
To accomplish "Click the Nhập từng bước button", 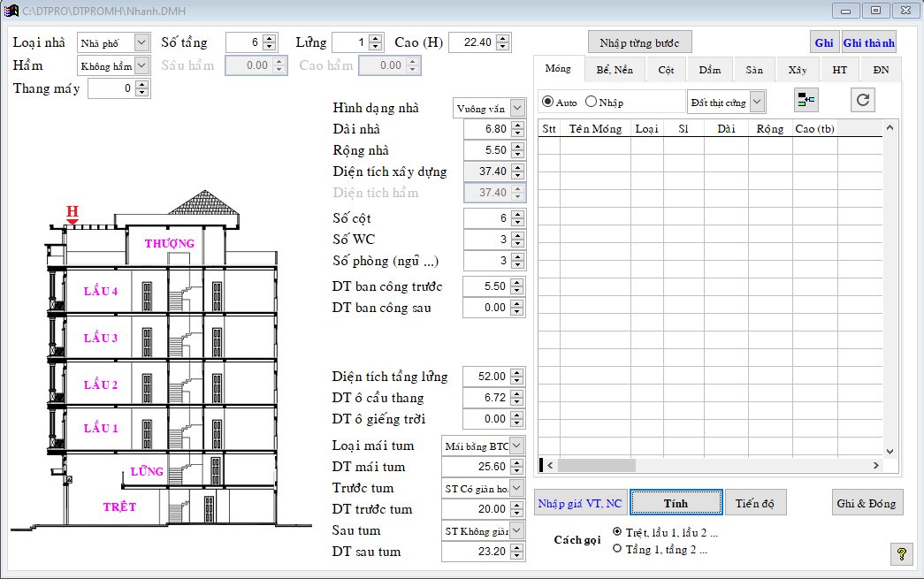I will pos(640,42).
